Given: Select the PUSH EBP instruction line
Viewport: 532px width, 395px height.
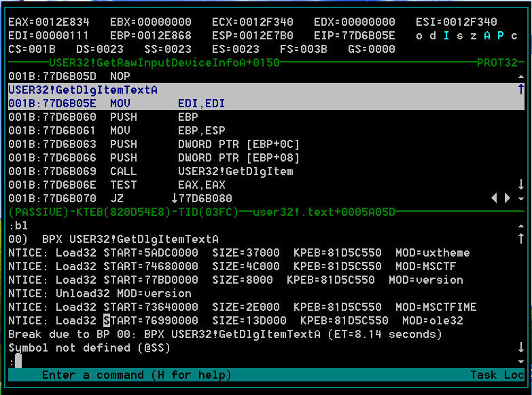Looking at the screenshot, I should coord(103,117).
